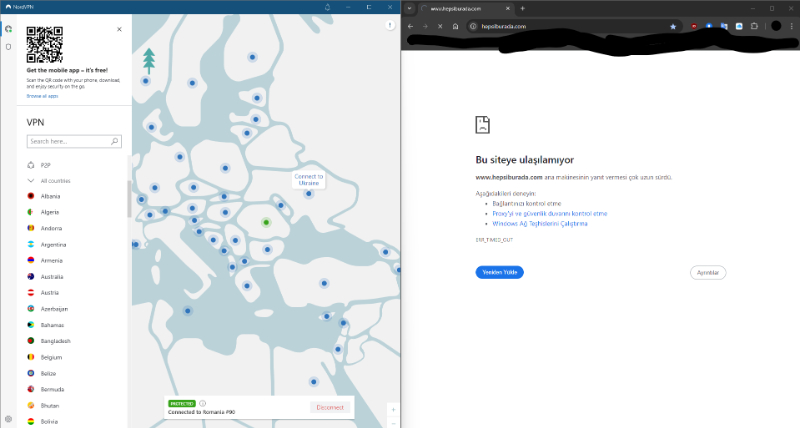800x428 pixels.
Task: Open the red shield extension icon
Action: click(x=694, y=26)
